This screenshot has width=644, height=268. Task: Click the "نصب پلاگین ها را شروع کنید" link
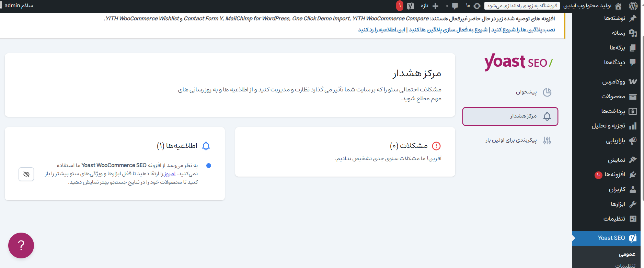click(x=523, y=30)
